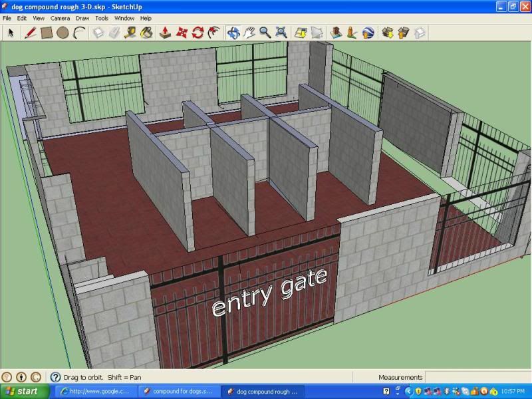Open the Window menu
This screenshot has width=532, height=399.
(124, 19)
